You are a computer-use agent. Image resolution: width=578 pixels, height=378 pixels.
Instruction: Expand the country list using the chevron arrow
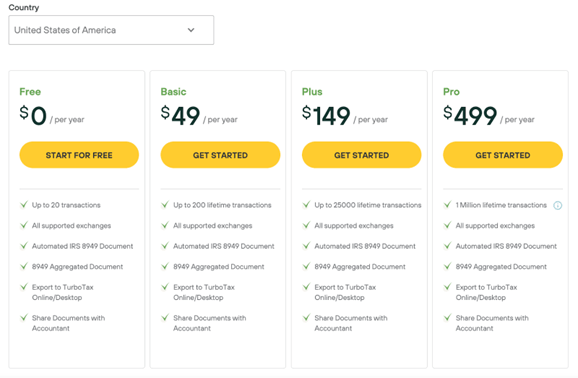coord(191,30)
